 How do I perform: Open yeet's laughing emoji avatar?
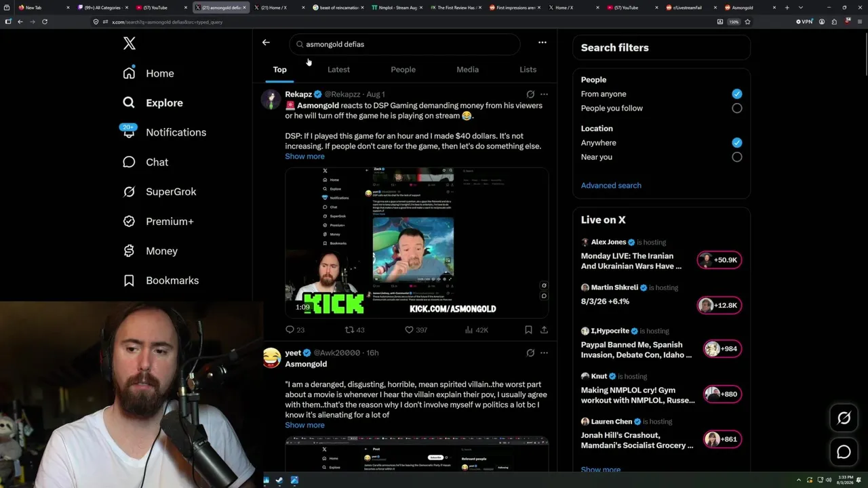click(271, 358)
